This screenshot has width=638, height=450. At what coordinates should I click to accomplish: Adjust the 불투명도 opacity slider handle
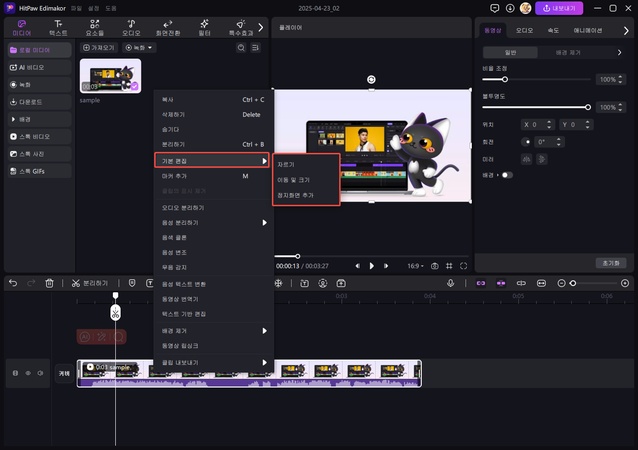(588, 107)
